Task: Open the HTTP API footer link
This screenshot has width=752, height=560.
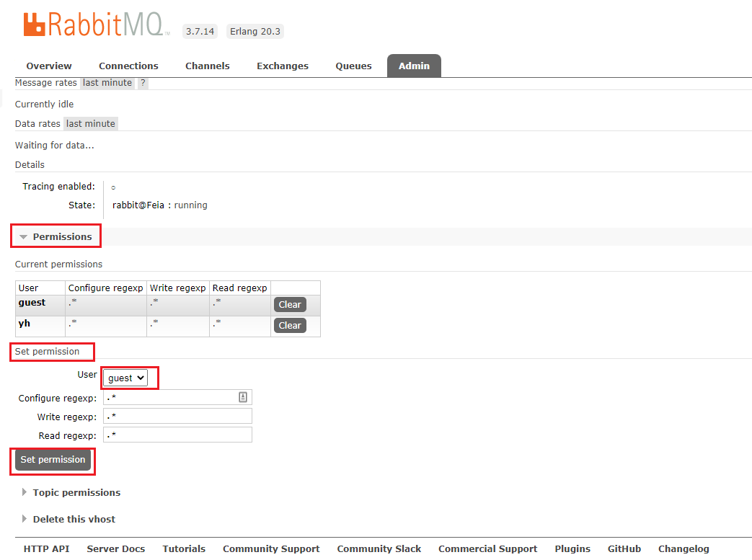Action: coord(47,548)
